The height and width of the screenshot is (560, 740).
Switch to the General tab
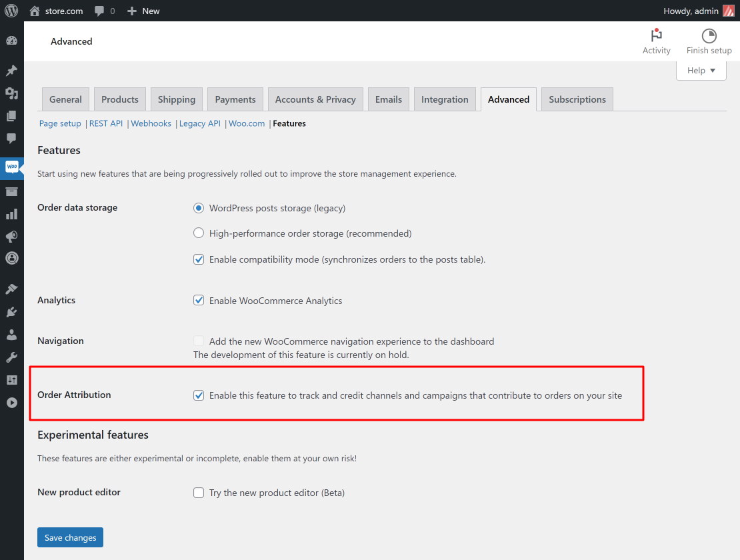[65, 99]
